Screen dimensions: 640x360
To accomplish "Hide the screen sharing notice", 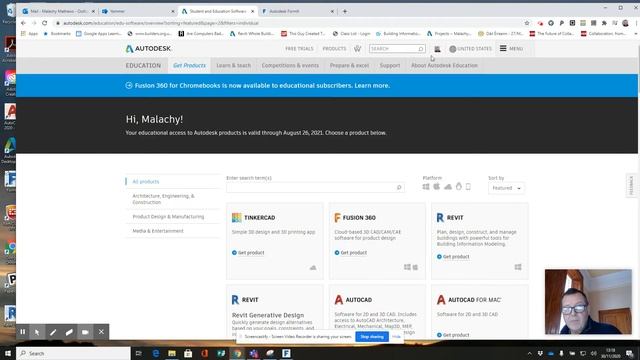I will point(396,337).
